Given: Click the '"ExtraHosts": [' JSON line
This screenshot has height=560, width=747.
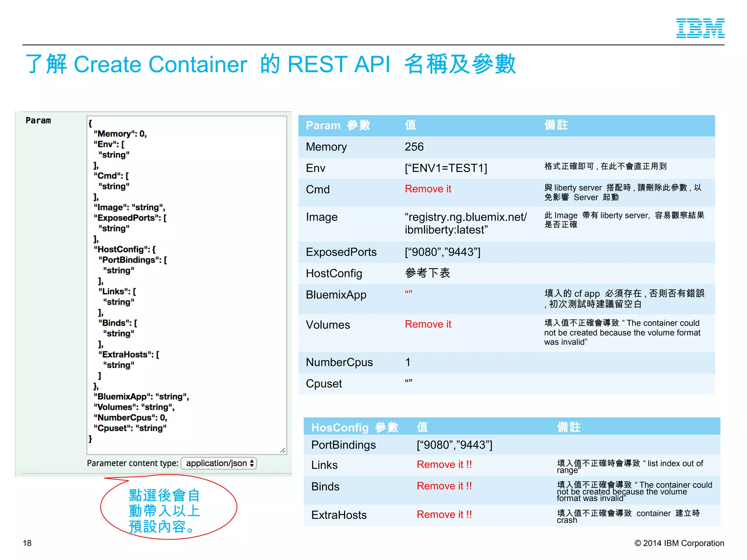Looking at the screenshot, I should (x=129, y=354).
